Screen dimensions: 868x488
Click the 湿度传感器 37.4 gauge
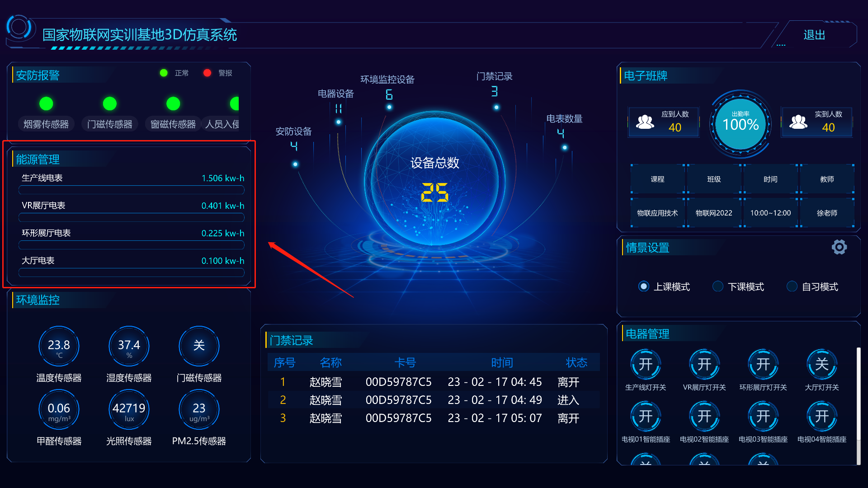(129, 347)
